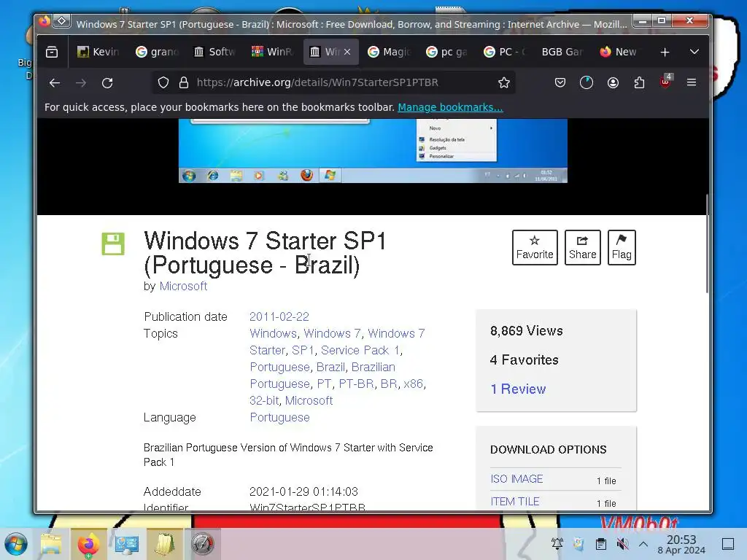Reload the page with the refresh icon
The height and width of the screenshot is (560, 747).
point(107,83)
